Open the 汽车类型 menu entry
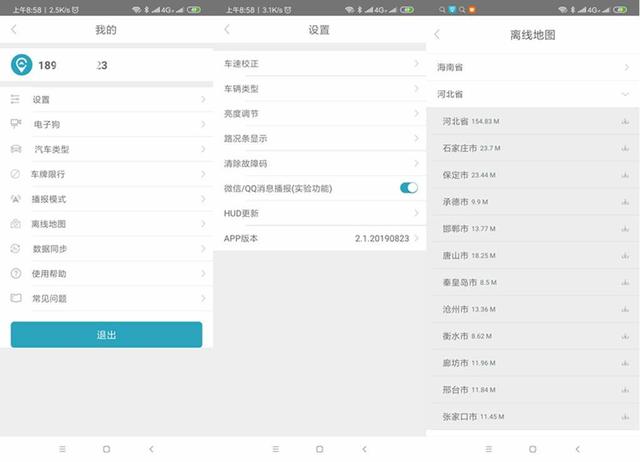640x462 pixels. click(x=107, y=149)
